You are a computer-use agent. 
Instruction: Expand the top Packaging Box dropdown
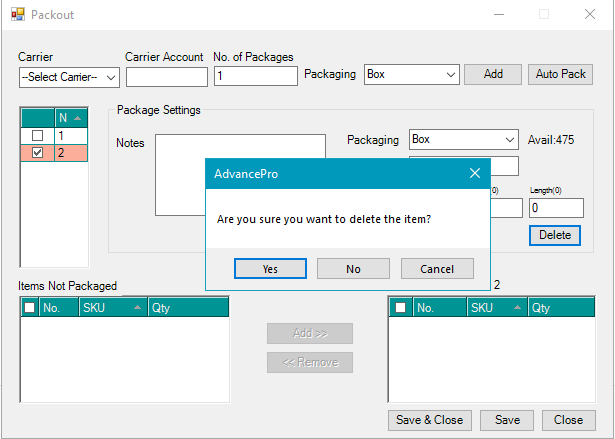coord(411,74)
